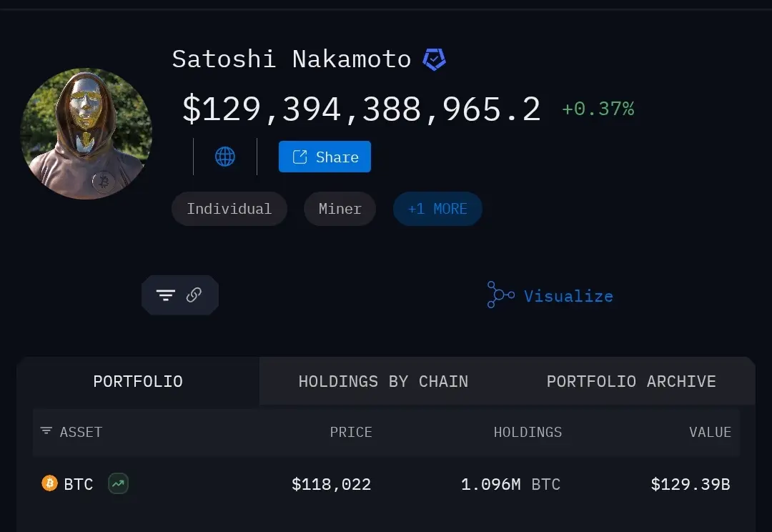Click the orange Bitcoin coin icon
This screenshot has width=772, height=532.
[49, 483]
